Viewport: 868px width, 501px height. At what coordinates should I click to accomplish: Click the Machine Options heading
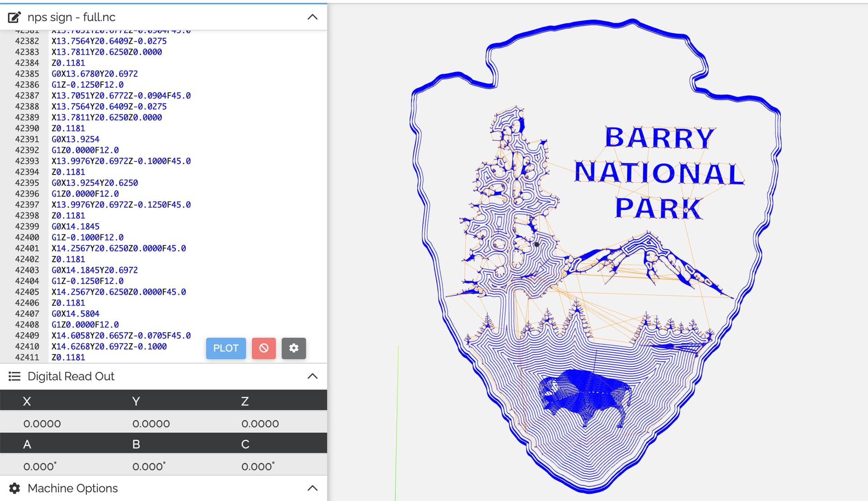73,488
